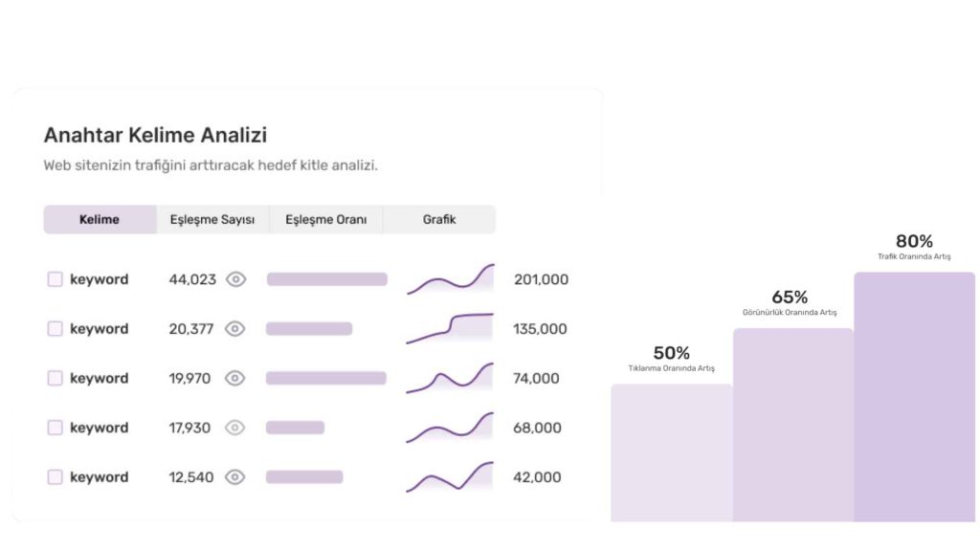This screenshot has width=980, height=551.
Task: Toggle the eye icon next to 20,377
Action: 234,329
